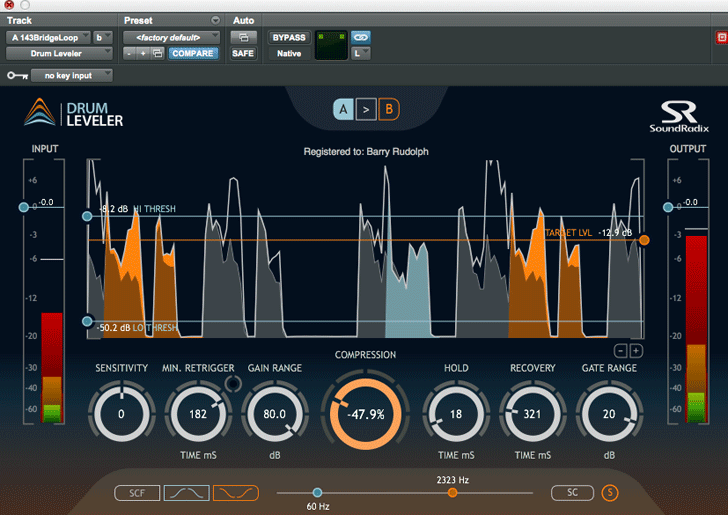Click the light blue beat in waveform
Image resolution: width=728 pixels, height=515 pixels.
pyautogui.click(x=409, y=293)
